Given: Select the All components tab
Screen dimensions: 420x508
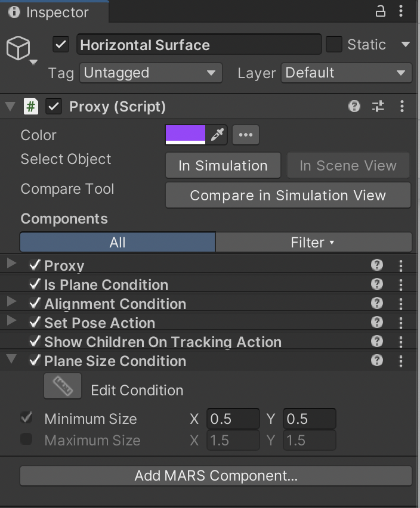Looking at the screenshot, I should [118, 242].
